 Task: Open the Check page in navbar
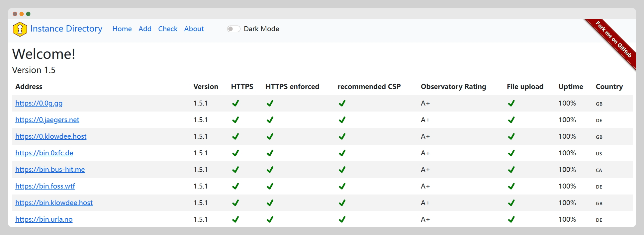click(168, 29)
